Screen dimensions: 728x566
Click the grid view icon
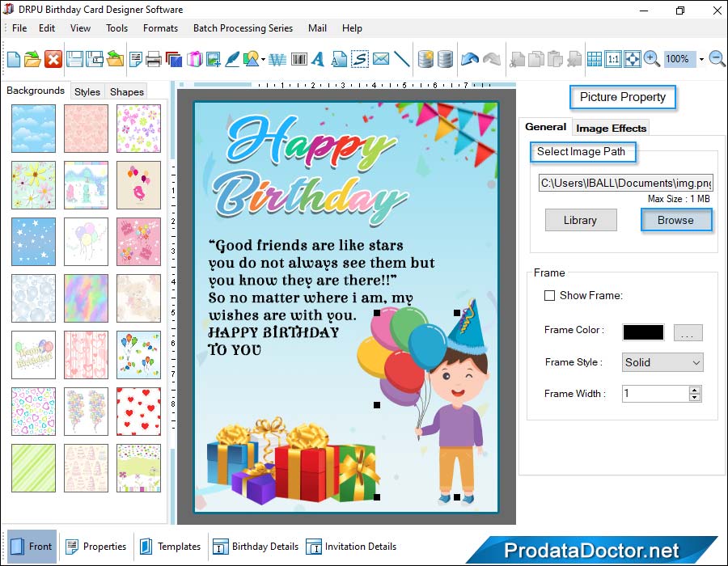[x=595, y=59]
